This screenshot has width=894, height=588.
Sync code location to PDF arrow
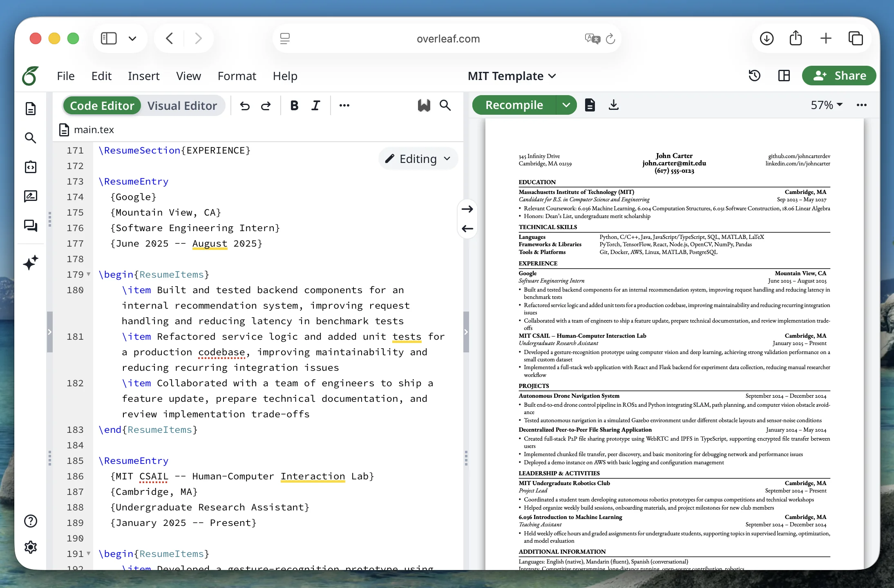coord(467,209)
